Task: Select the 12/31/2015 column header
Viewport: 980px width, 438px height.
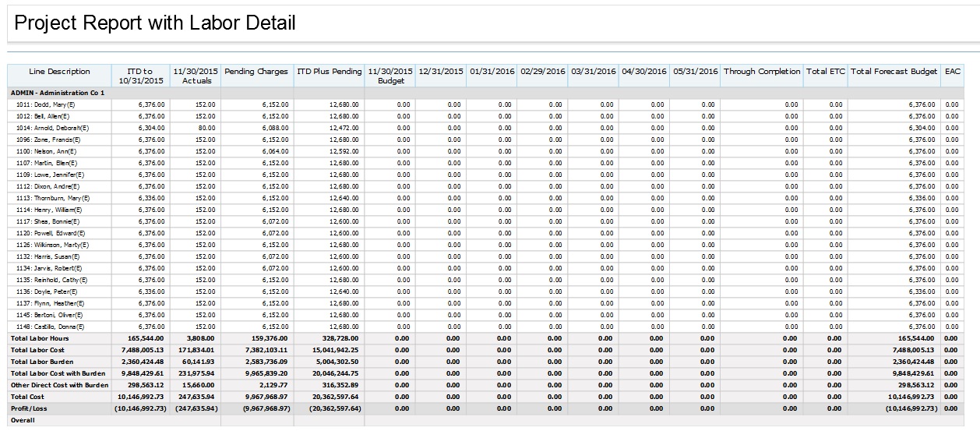Action: pos(441,72)
